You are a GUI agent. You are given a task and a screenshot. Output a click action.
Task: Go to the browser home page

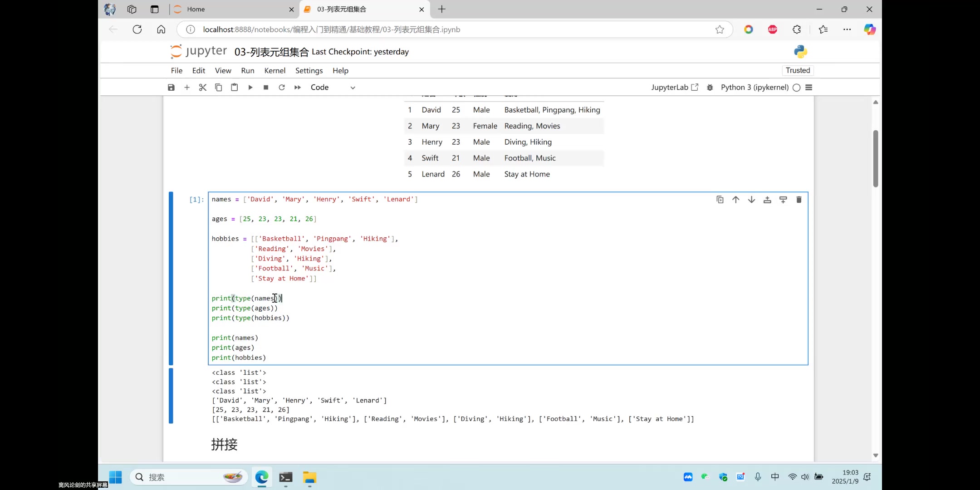tap(161, 29)
